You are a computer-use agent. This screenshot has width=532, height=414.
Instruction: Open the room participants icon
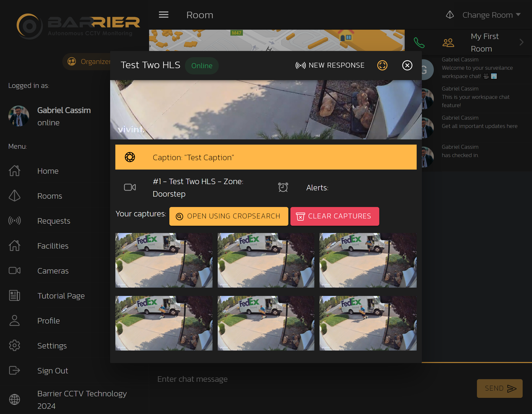448,43
